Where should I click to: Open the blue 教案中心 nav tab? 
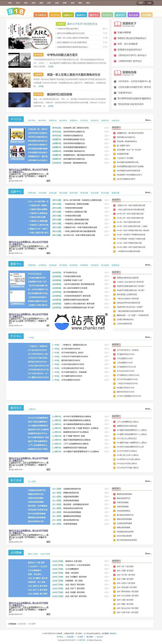pyautogui.click(x=81, y=15)
